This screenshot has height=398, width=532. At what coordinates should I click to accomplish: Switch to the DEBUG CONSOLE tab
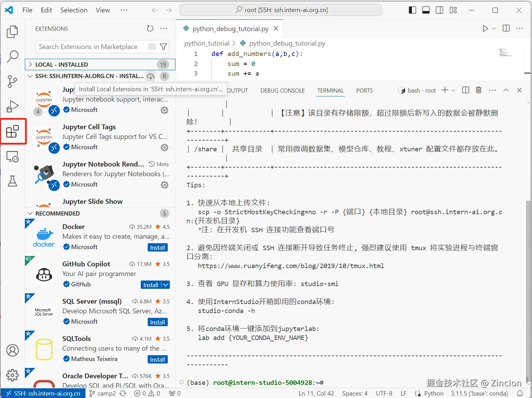click(x=283, y=91)
